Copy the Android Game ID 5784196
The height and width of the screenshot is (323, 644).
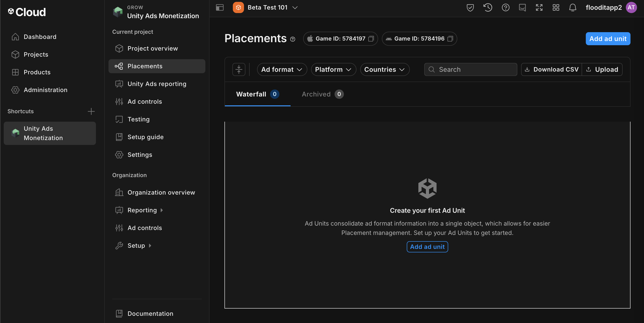tap(450, 39)
